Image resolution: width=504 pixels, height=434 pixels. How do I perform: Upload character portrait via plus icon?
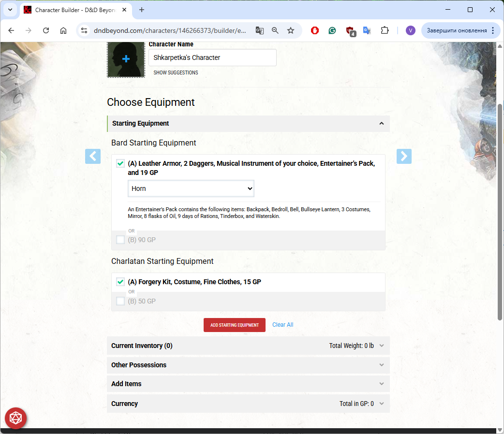pos(126,59)
